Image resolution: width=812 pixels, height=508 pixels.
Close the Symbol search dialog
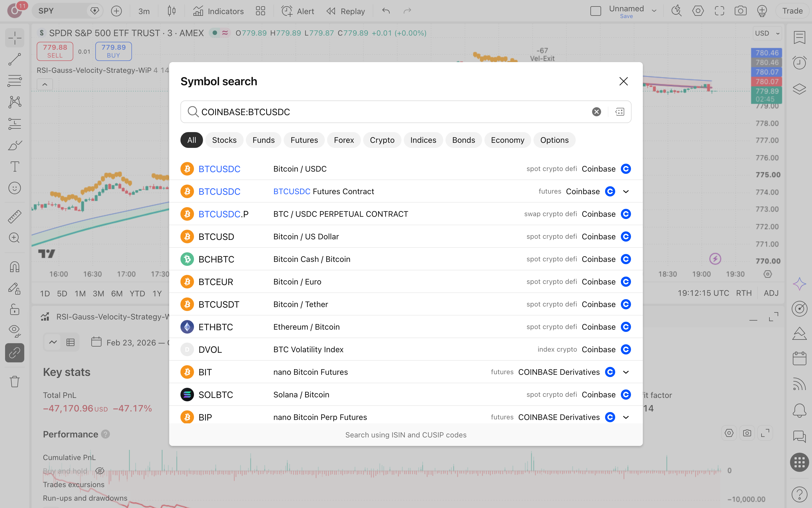tap(623, 81)
